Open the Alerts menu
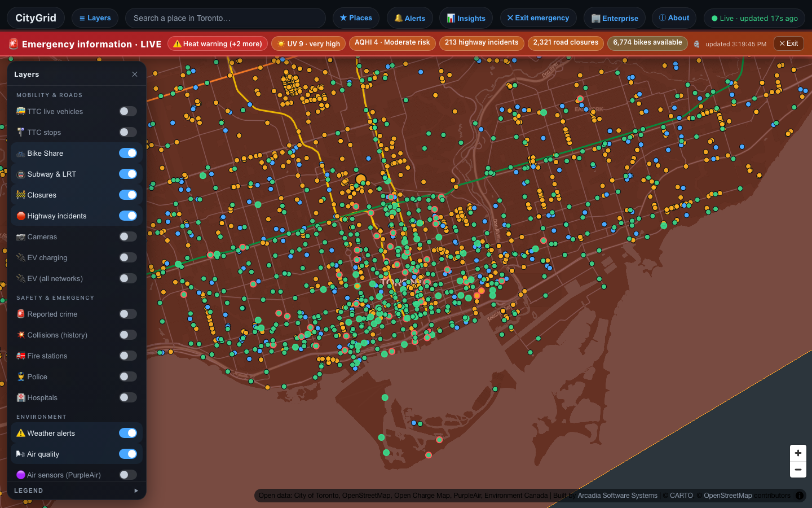This screenshot has width=812, height=508. click(410, 18)
